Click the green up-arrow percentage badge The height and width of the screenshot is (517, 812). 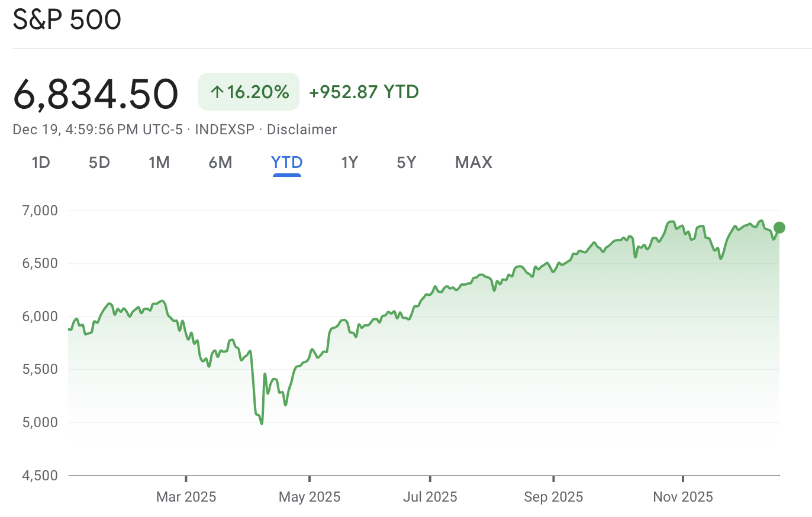click(249, 92)
